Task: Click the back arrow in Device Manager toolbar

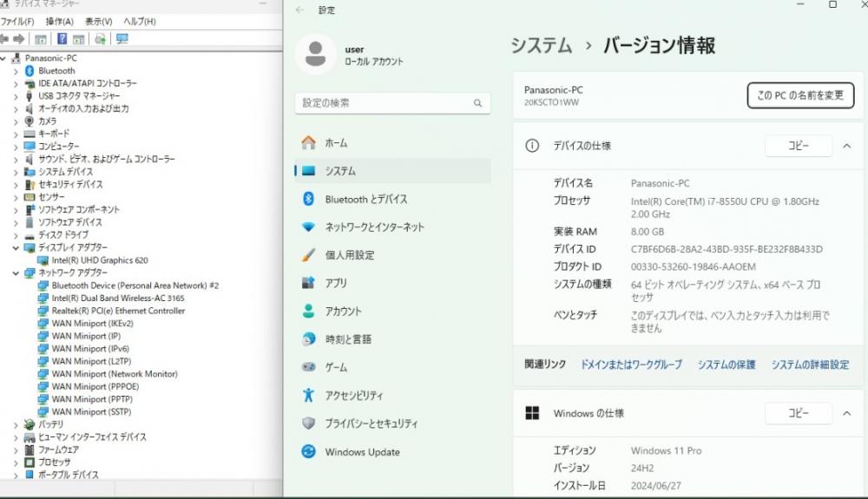Action: pos(3,39)
